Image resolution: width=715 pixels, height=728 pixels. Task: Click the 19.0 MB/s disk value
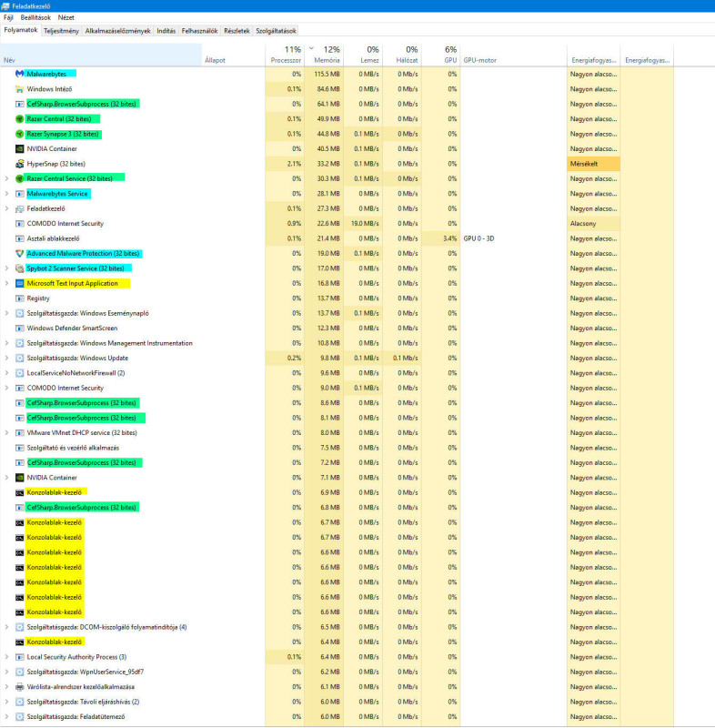click(x=363, y=223)
